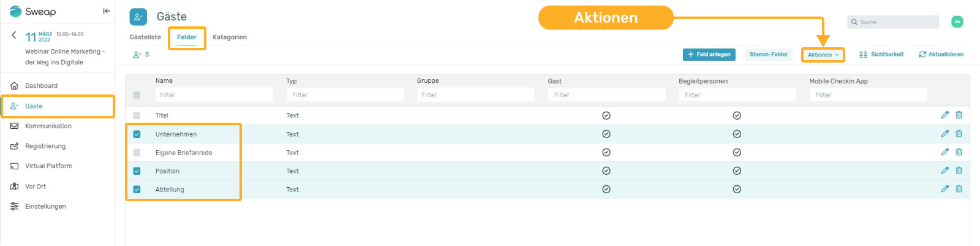This screenshot has height=246, width=980.
Task: Click the Suche search field
Action: click(893, 22)
